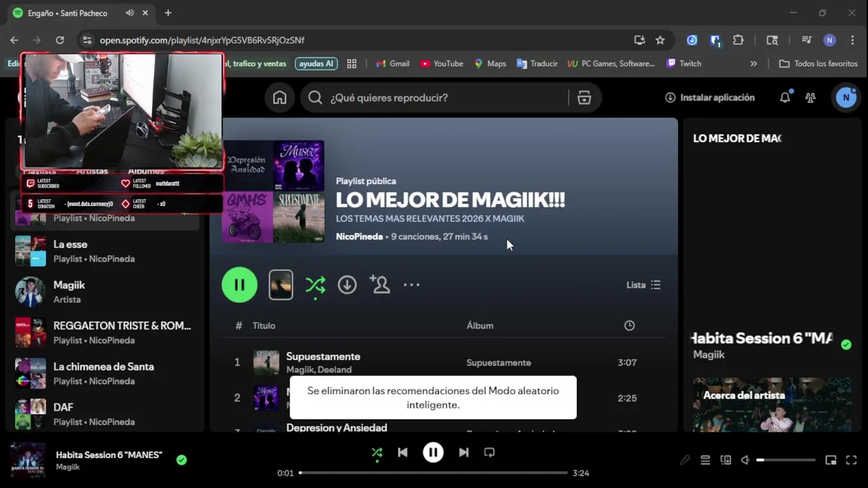
Task: Click the NicoPineda owner link
Action: (x=359, y=237)
